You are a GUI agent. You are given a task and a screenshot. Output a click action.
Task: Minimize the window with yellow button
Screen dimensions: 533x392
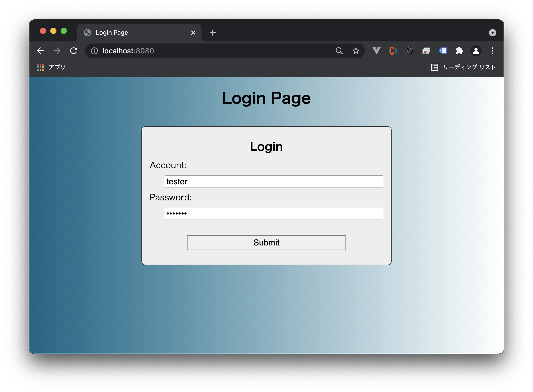(x=53, y=31)
